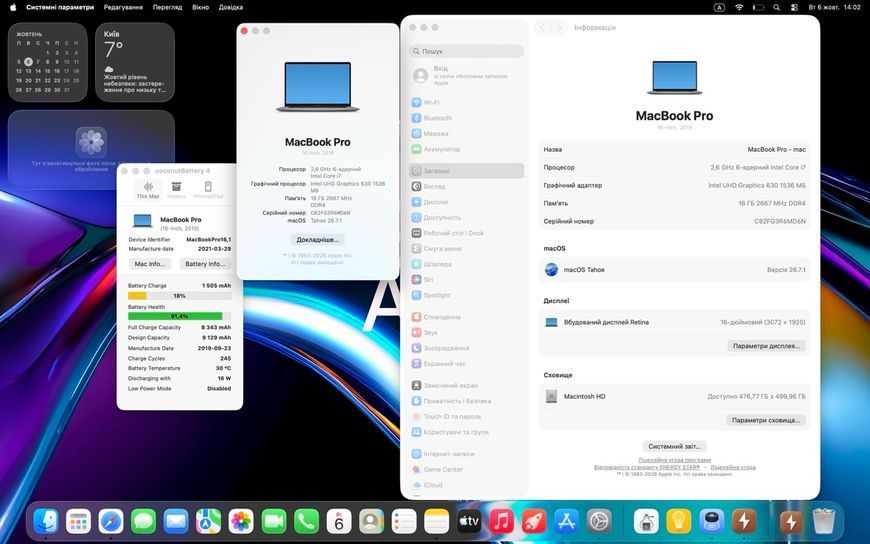The height and width of the screenshot is (544, 870).
Task: Click the Spotlight magnifier in menu bar
Action: coord(776,7)
